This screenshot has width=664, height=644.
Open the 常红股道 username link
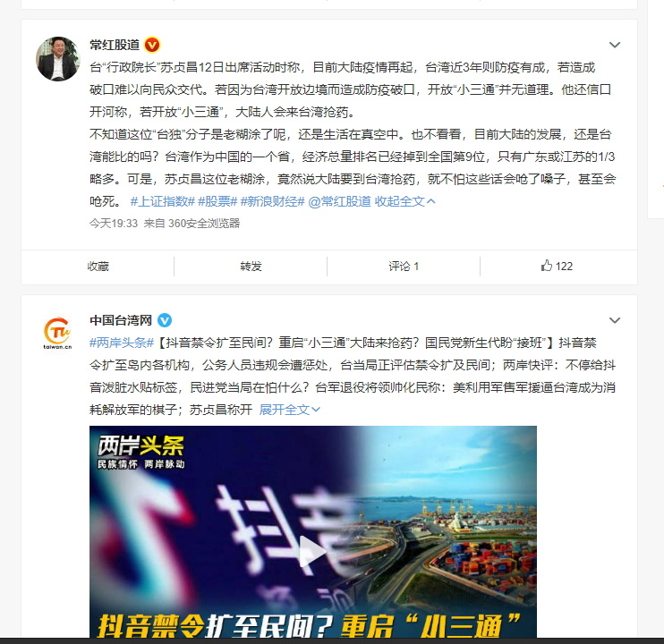[115, 45]
